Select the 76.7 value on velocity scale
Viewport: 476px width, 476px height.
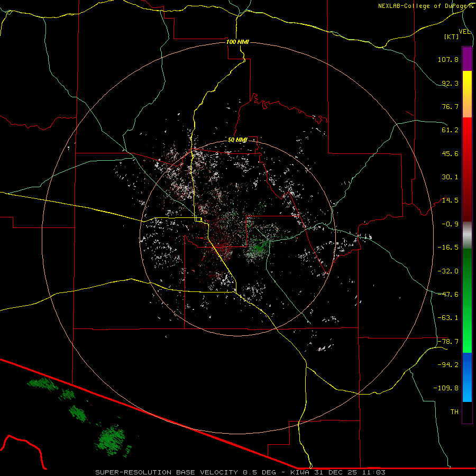click(450, 106)
